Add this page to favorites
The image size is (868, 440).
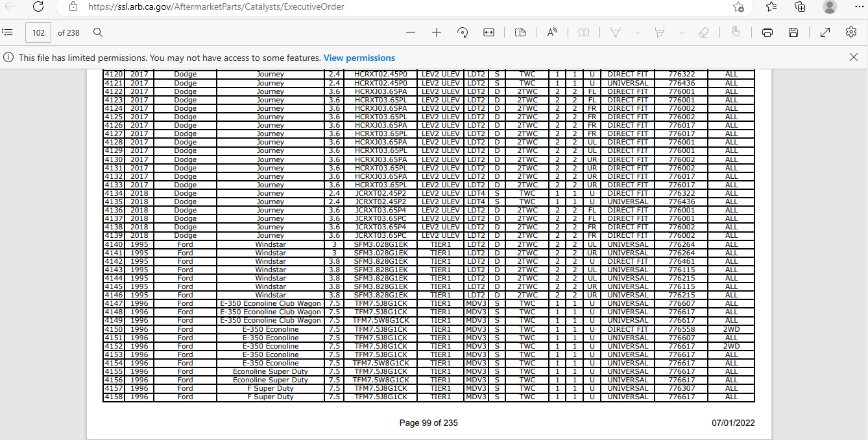tap(738, 7)
